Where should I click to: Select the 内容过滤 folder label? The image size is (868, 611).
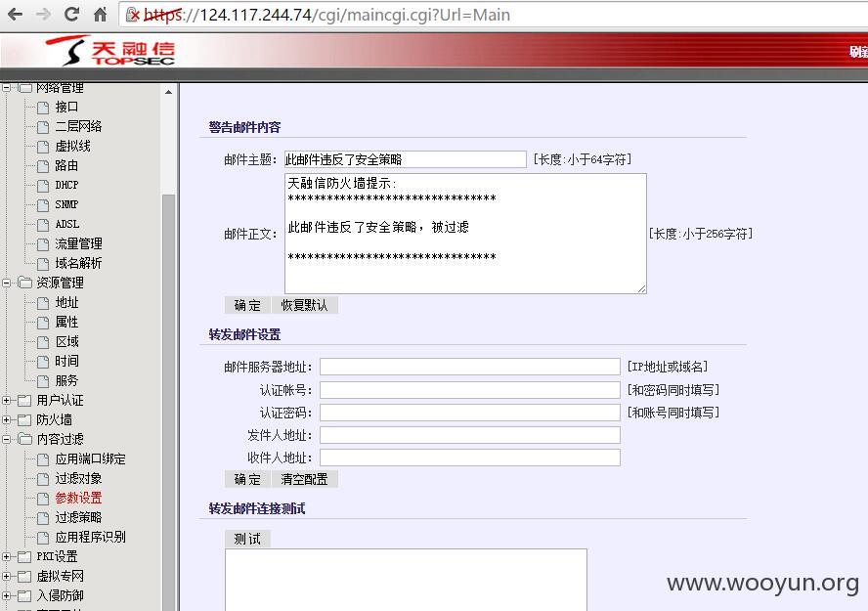tap(60, 439)
